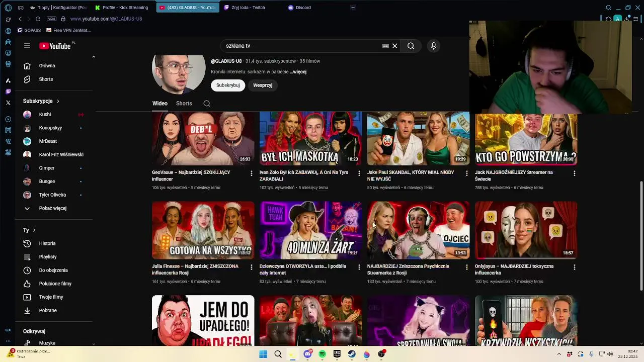
Task: Open the channel Shorts tab
Action: click(184, 103)
